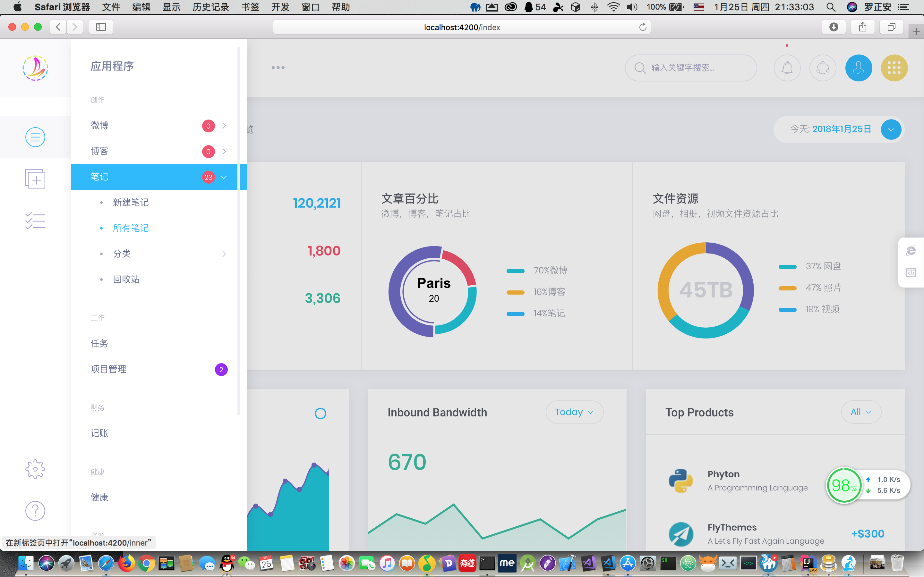
Task: Click the hamburger menu sidebar icon
Action: [x=35, y=137]
